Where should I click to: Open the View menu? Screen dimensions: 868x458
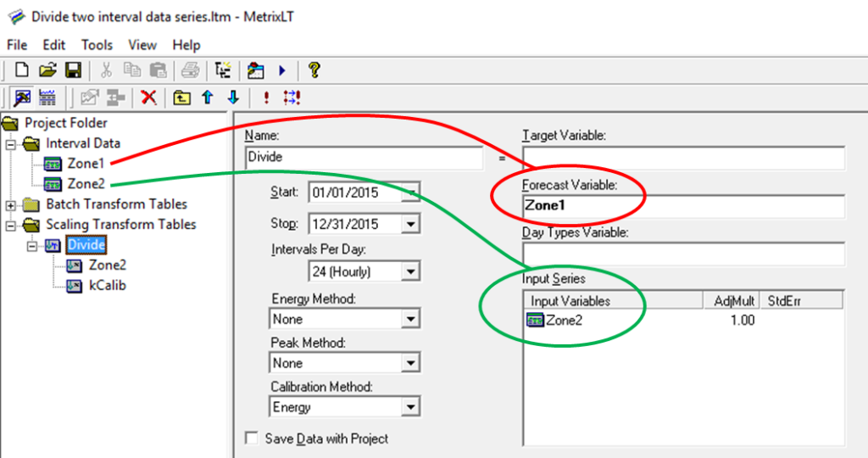(142, 45)
